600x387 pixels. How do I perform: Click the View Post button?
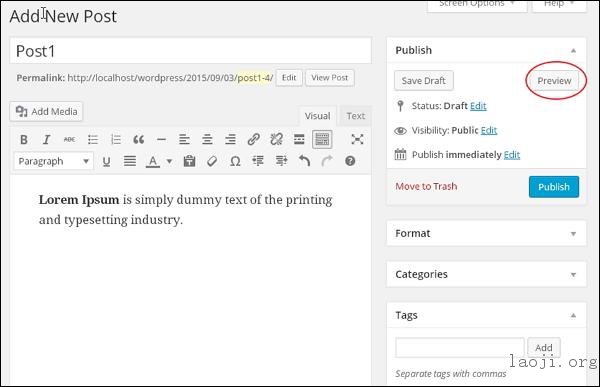(x=329, y=78)
